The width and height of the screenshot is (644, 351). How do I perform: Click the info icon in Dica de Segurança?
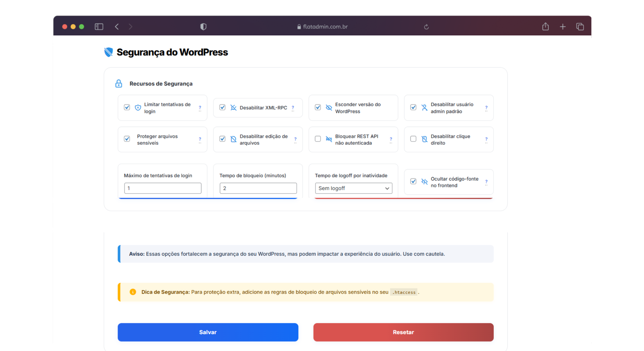133,292
